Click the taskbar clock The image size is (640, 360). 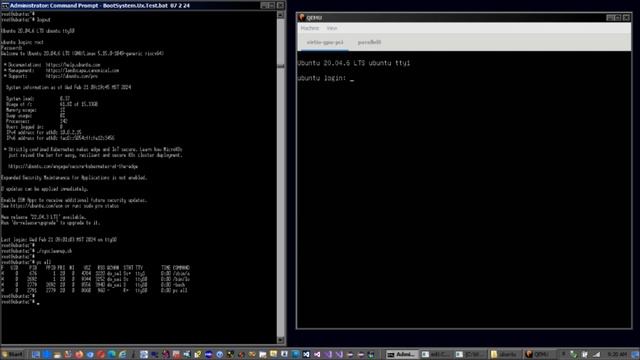(x=616, y=354)
